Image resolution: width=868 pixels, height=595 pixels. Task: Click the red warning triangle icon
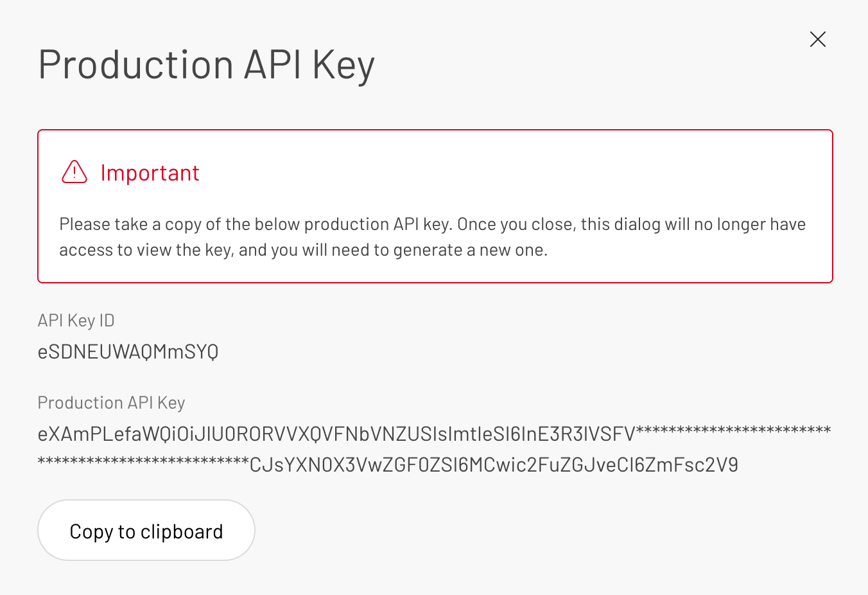pyautogui.click(x=74, y=173)
